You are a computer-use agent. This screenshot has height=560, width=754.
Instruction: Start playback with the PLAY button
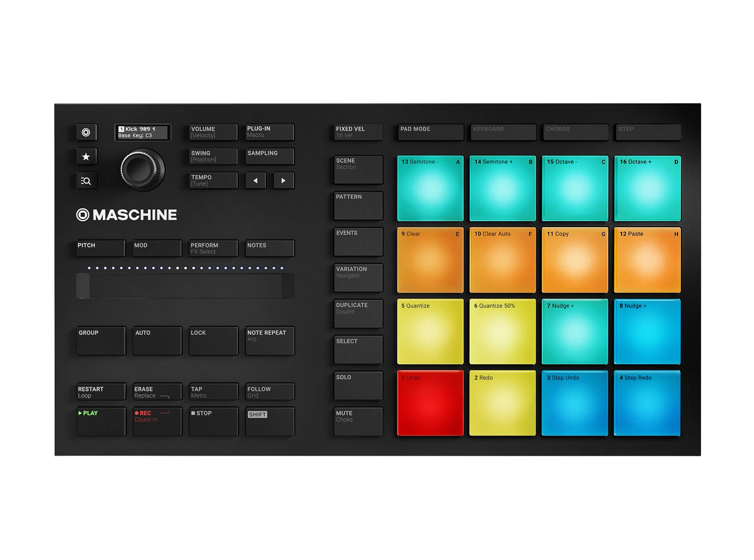(x=101, y=421)
